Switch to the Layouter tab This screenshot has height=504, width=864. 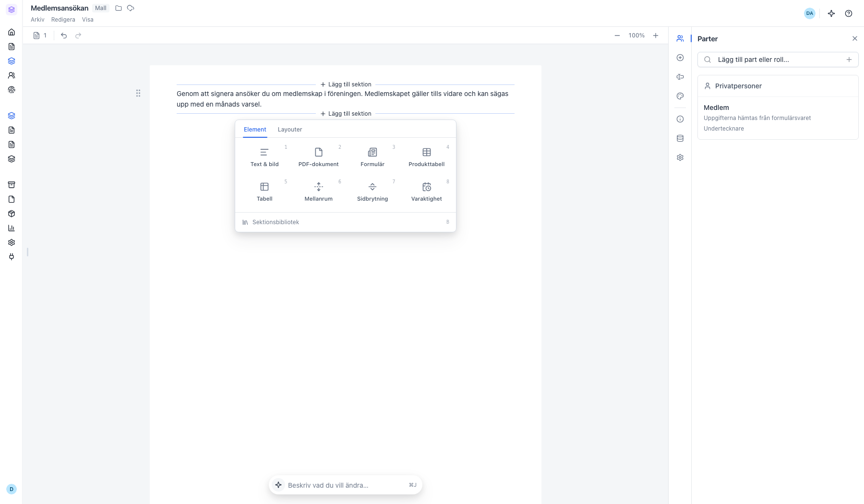(x=290, y=130)
